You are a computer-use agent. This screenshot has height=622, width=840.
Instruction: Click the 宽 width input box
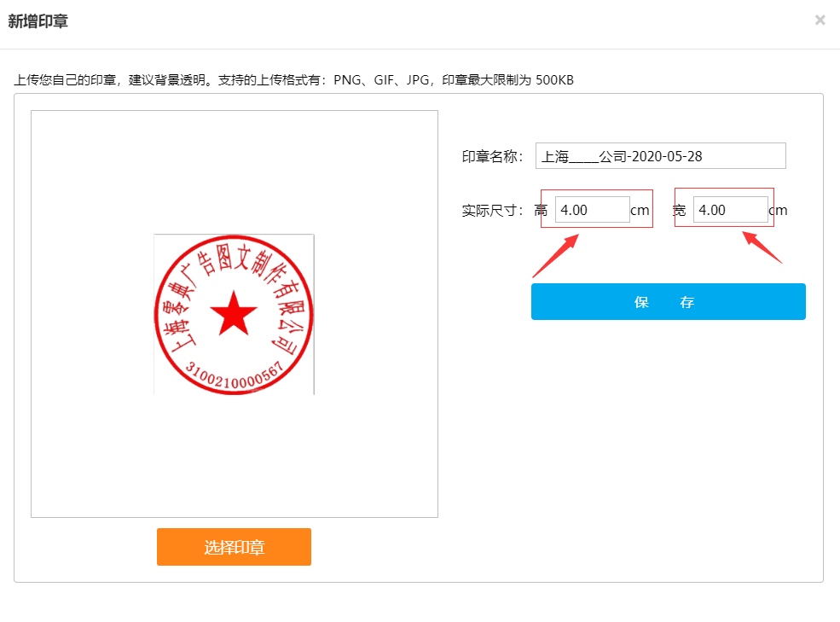click(730, 210)
